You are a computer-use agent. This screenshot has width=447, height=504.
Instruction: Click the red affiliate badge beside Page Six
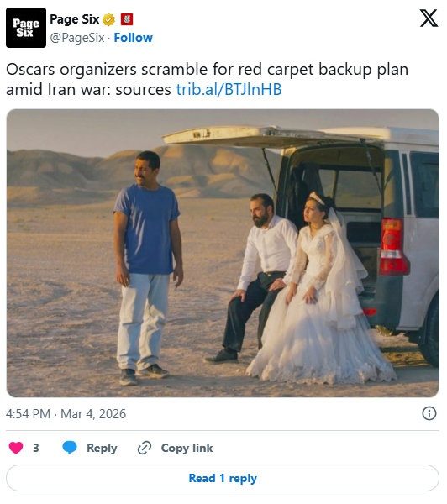127,19
